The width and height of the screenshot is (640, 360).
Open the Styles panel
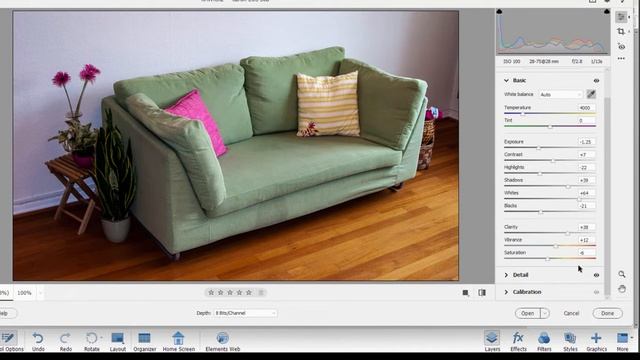[x=570, y=341]
